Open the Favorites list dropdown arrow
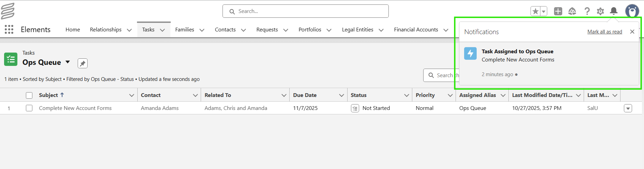The width and height of the screenshot is (644, 169). click(543, 11)
